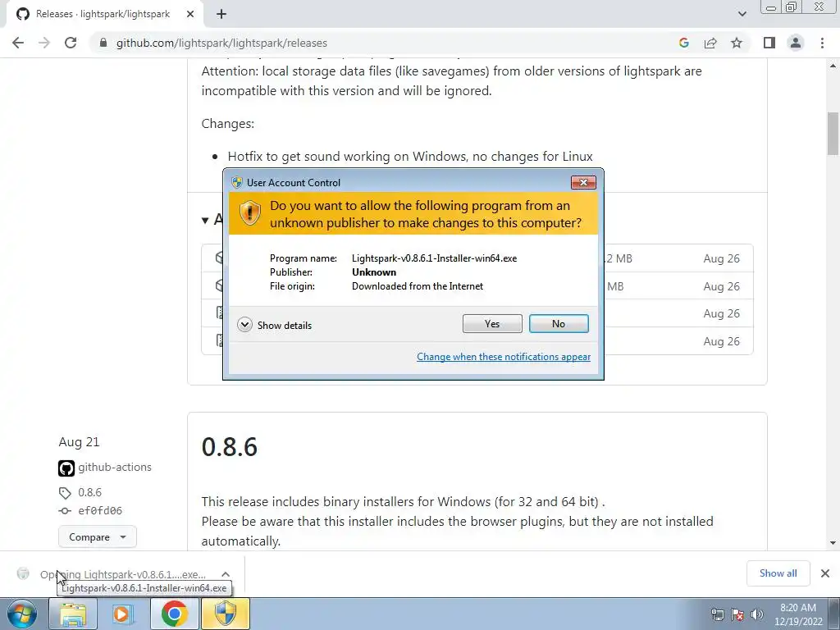Click the page vertical scrollbar thumb
Screen dimensions: 840x630
(x=833, y=133)
